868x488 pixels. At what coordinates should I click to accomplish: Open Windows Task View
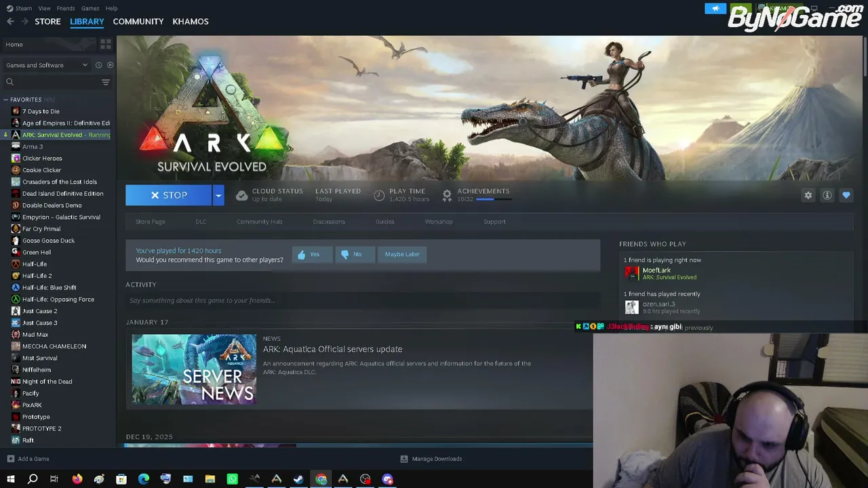[x=54, y=479]
